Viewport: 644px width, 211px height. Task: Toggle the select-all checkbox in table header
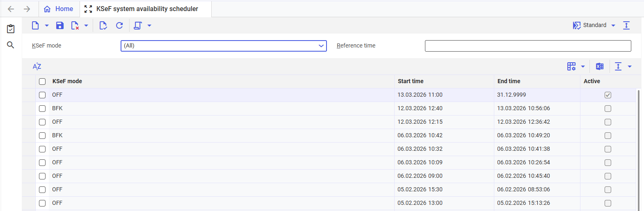pos(42,82)
